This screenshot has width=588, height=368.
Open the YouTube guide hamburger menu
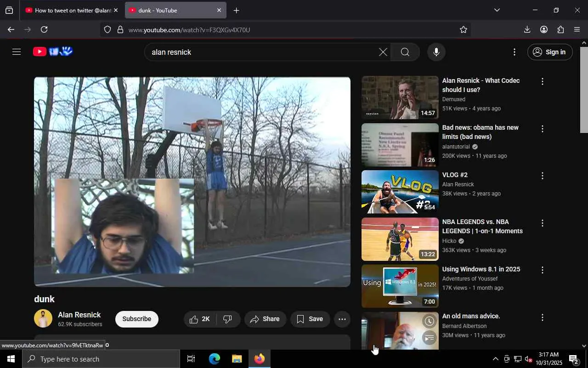[x=17, y=52]
